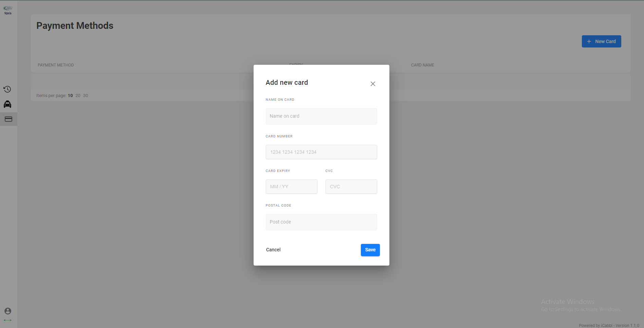Click into the card number field
Viewport: 644px width, 328px height.
click(321, 152)
